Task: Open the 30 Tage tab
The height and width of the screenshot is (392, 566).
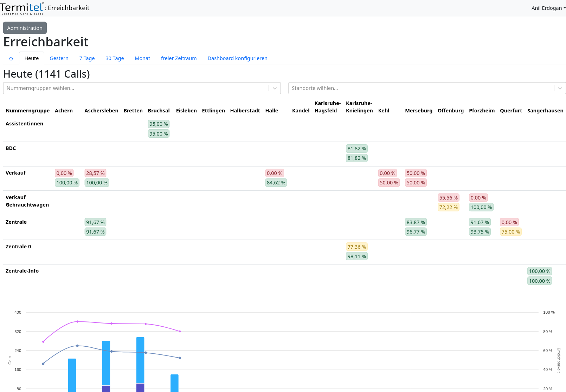Action: [x=115, y=58]
